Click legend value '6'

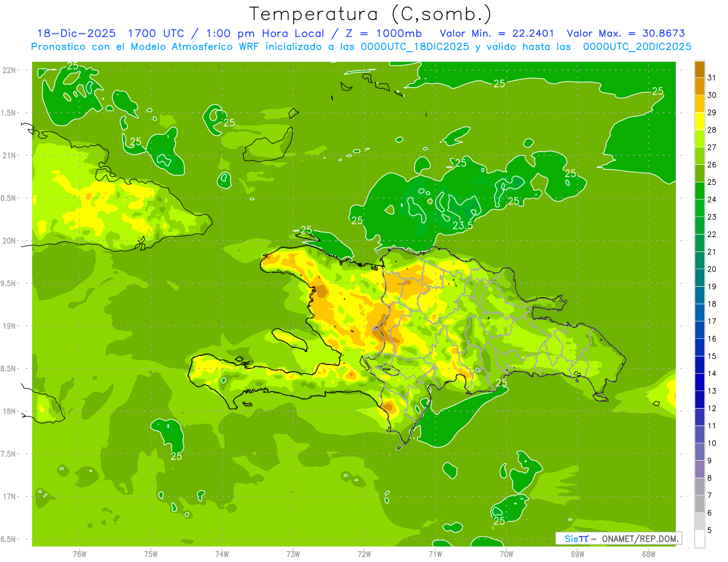point(710,513)
